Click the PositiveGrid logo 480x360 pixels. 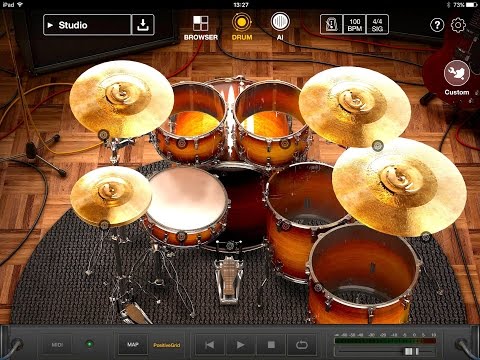tap(167, 345)
